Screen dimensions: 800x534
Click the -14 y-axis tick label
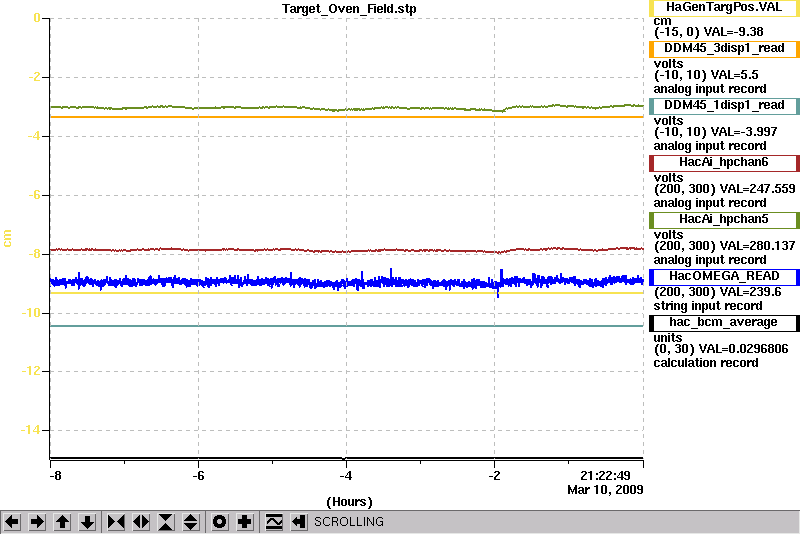click(30, 430)
